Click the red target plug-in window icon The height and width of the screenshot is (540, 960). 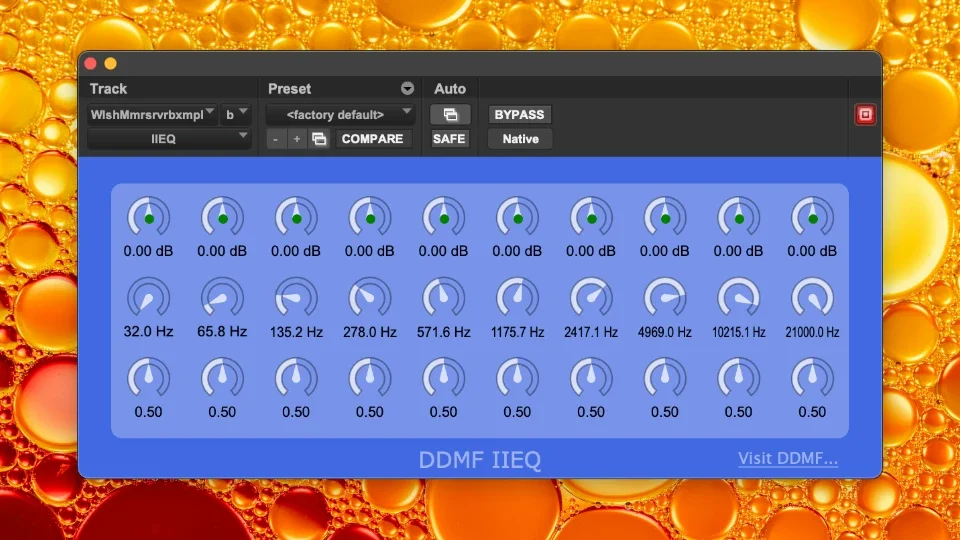click(864, 114)
